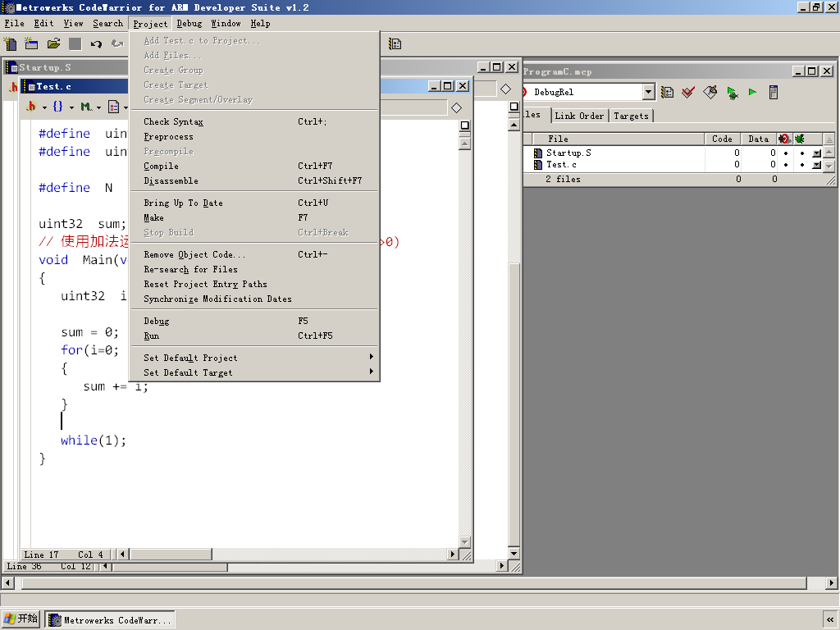Click the Undo arrow toolbar icon

[96, 44]
